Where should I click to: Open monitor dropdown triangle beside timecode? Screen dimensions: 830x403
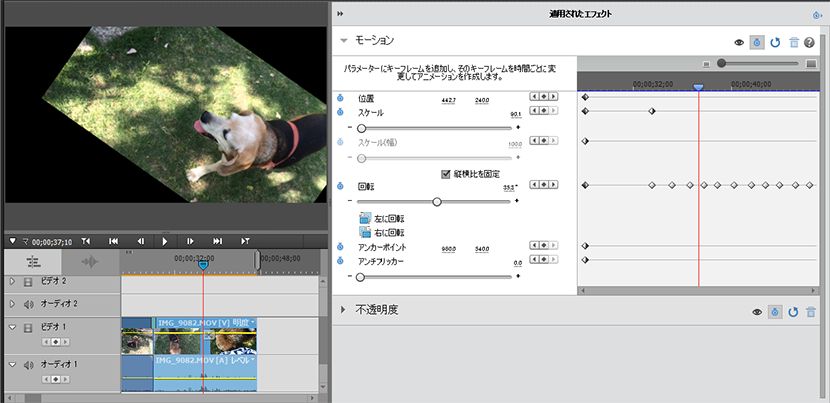(x=13, y=241)
